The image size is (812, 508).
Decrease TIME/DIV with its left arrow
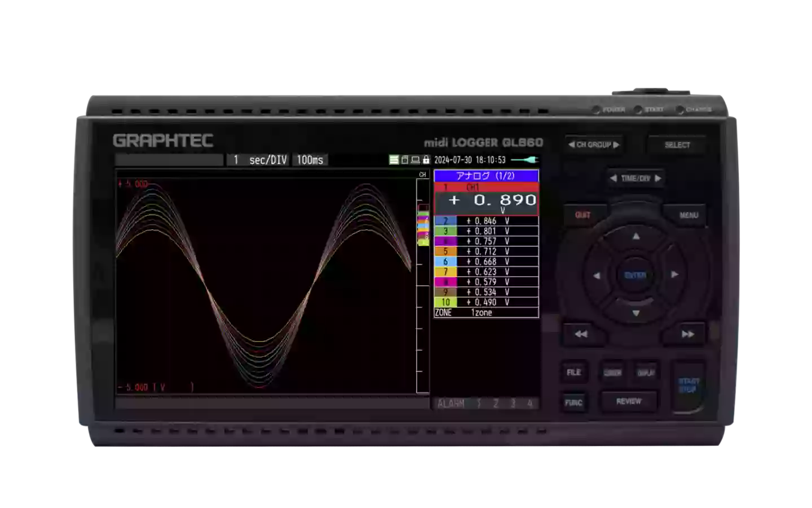coord(613,178)
